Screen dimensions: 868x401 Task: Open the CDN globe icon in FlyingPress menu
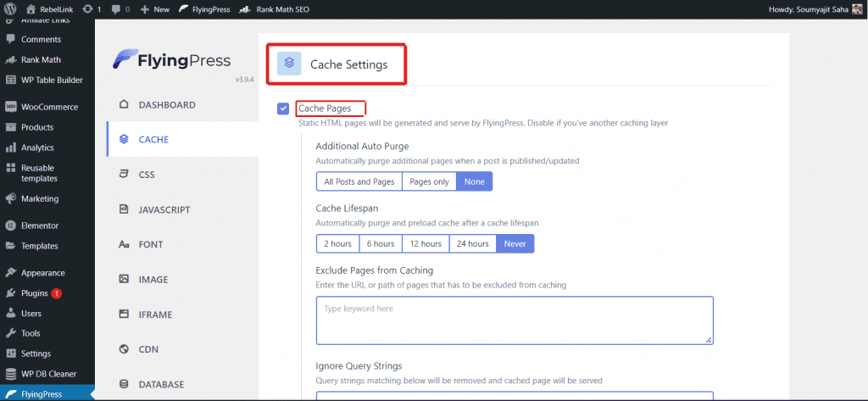124,348
